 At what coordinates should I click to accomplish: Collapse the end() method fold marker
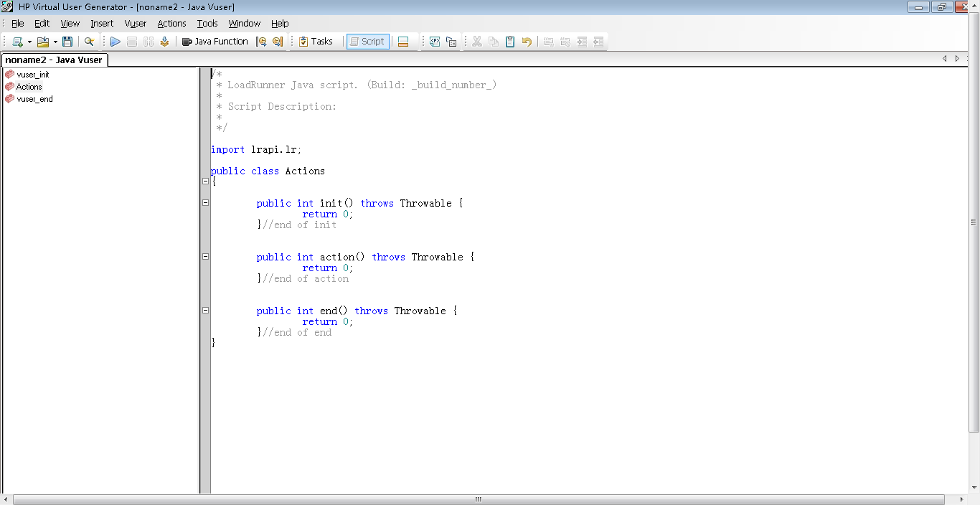[206, 311]
